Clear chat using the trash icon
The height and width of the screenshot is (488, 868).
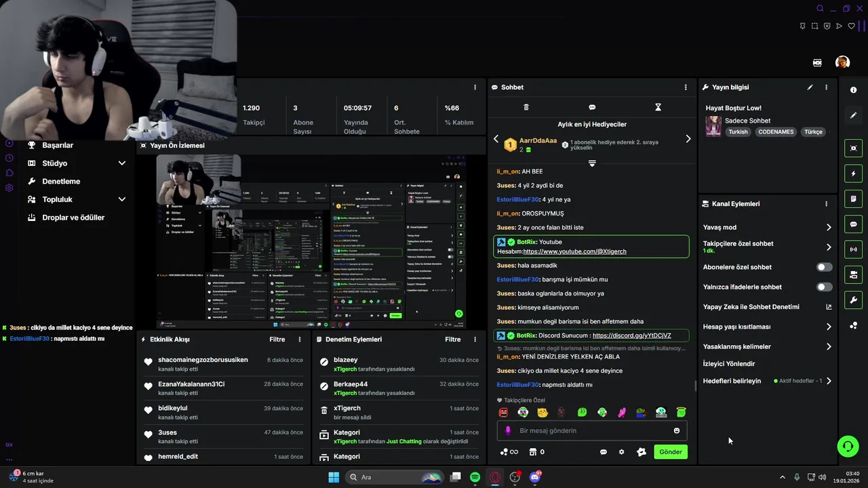click(526, 107)
